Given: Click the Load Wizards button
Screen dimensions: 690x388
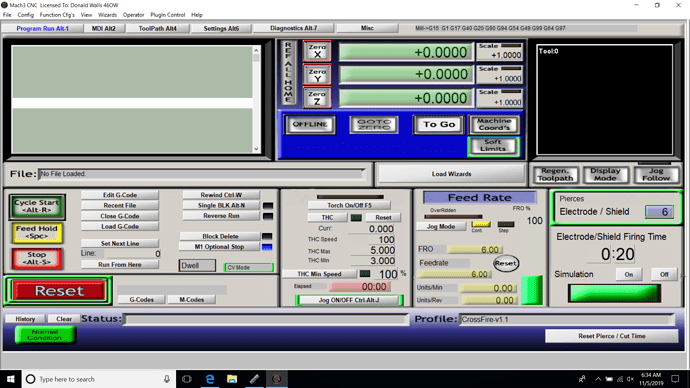Looking at the screenshot, I should coord(451,174).
